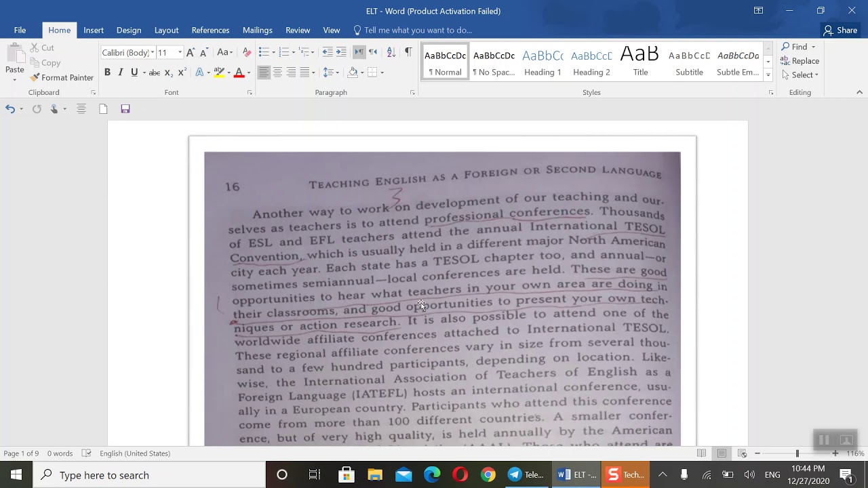The image size is (868, 488).
Task: Apply the Title style
Action: click(x=640, y=62)
